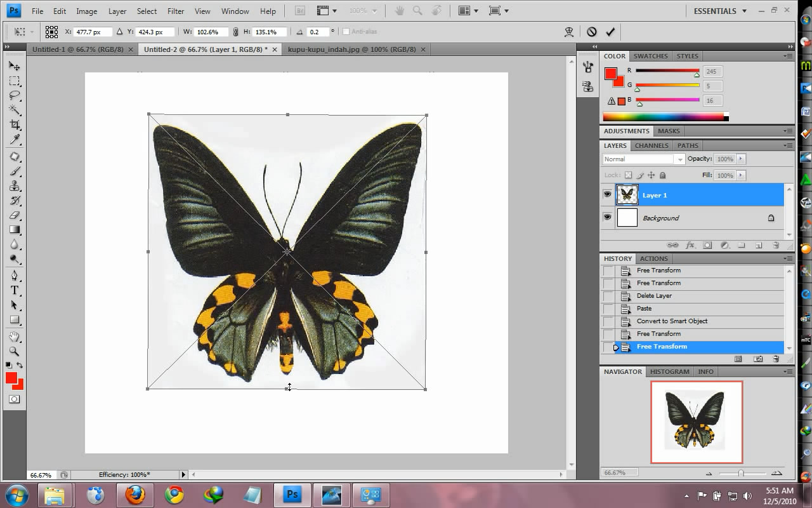Image resolution: width=812 pixels, height=508 pixels.
Task: Open the Filter menu
Action: coord(176,11)
